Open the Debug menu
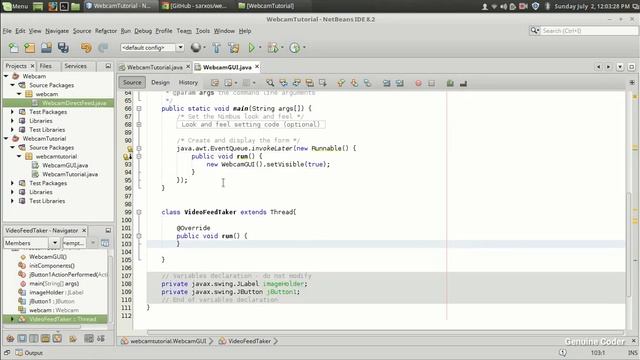This screenshot has height=360, width=640. [143, 31]
